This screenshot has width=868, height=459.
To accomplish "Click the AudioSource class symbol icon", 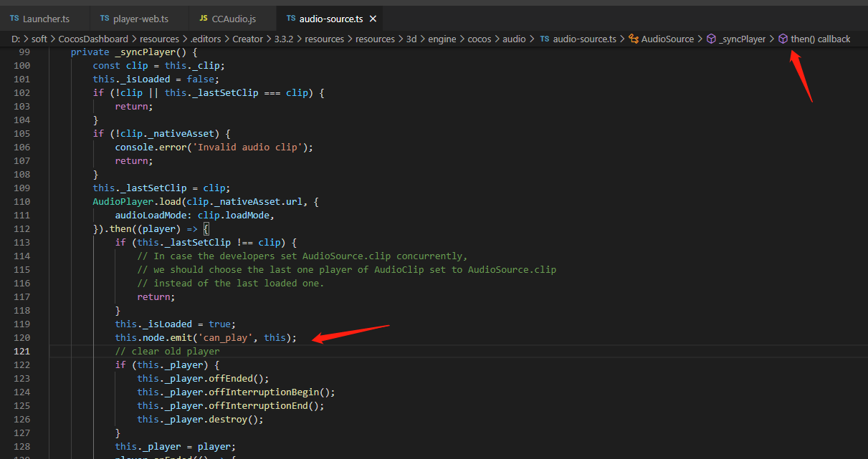I will tap(634, 39).
